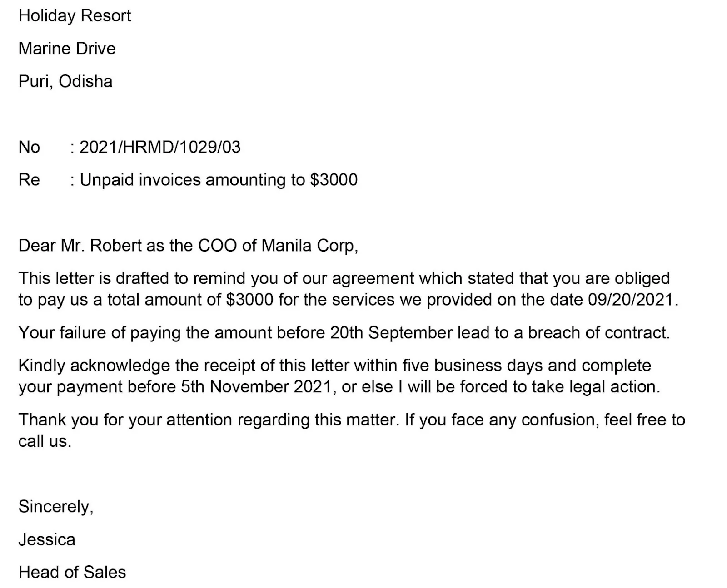The width and height of the screenshot is (727, 588).
Task: Click the 'Sincerely,' closing
Action: pos(56,507)
